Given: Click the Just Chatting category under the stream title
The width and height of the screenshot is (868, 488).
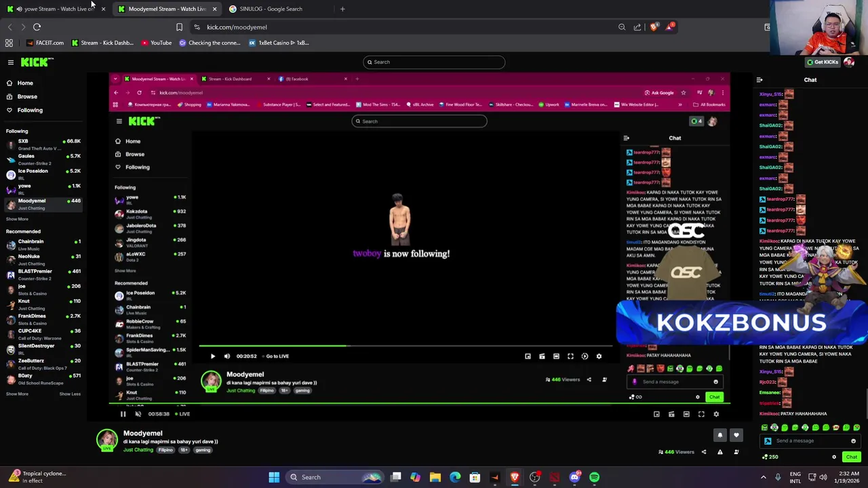Looking at the screenshot, I should pos(138,450).
